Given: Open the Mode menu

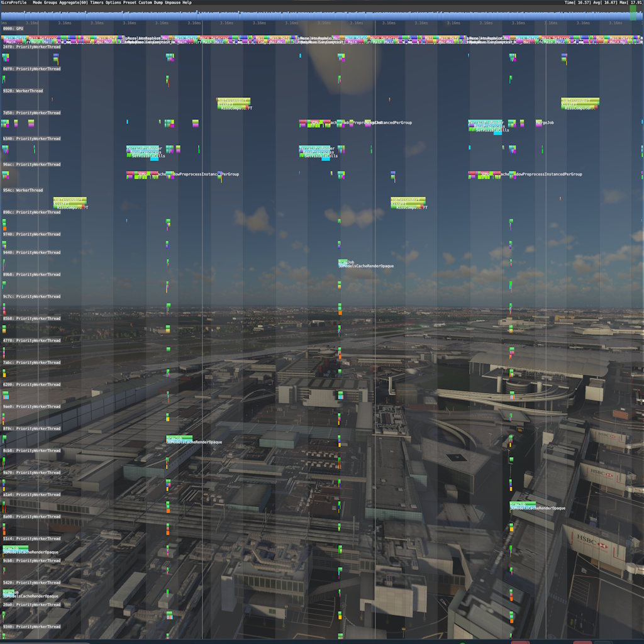Looking at the screenshot, I should pos(37,3).
